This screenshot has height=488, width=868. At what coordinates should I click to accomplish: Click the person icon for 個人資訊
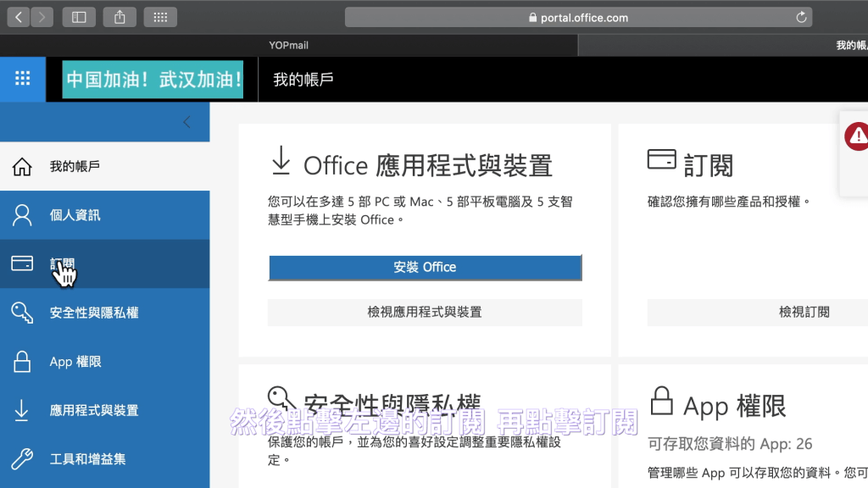tap(22, 215)
